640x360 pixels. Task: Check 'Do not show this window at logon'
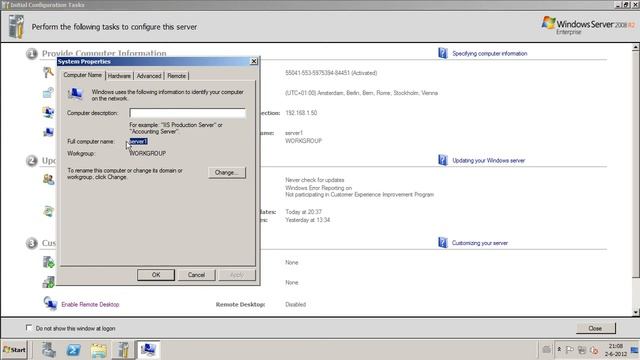[x=29, y=328]
